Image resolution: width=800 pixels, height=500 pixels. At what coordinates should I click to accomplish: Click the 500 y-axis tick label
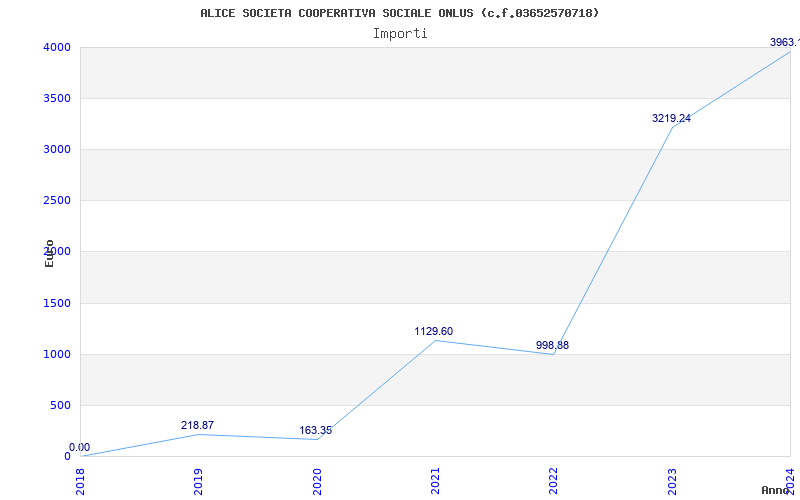(x=61, y=406)
